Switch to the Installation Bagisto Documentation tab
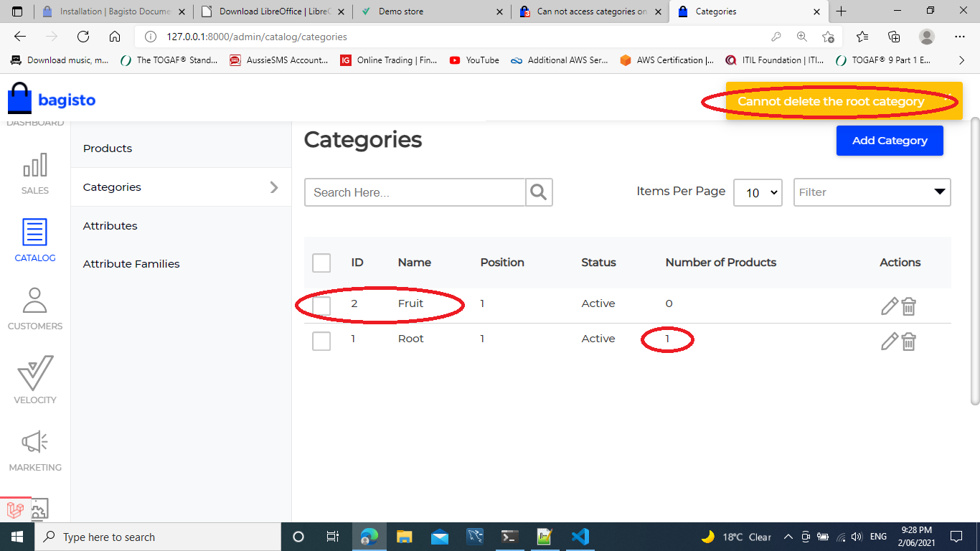 pos(114,11)
